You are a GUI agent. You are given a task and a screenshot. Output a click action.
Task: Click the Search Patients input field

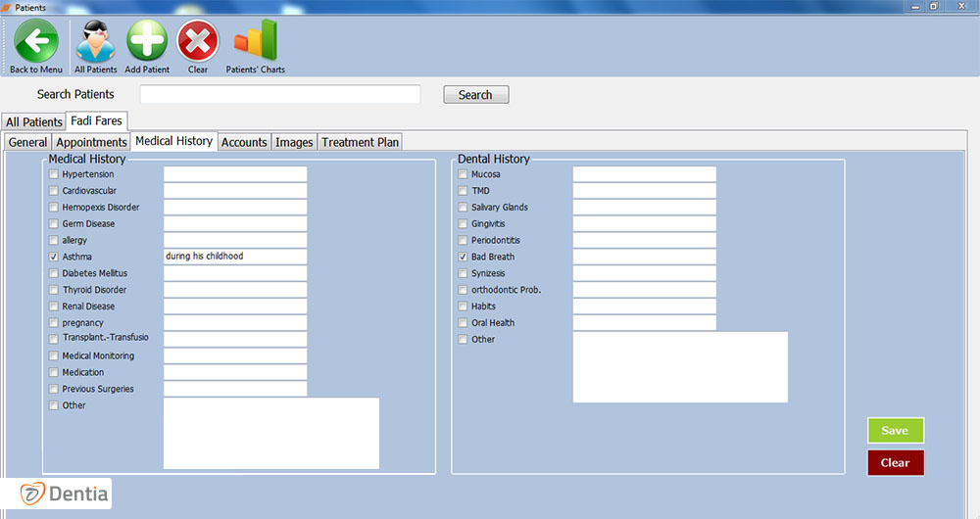[x=280, y=95]
